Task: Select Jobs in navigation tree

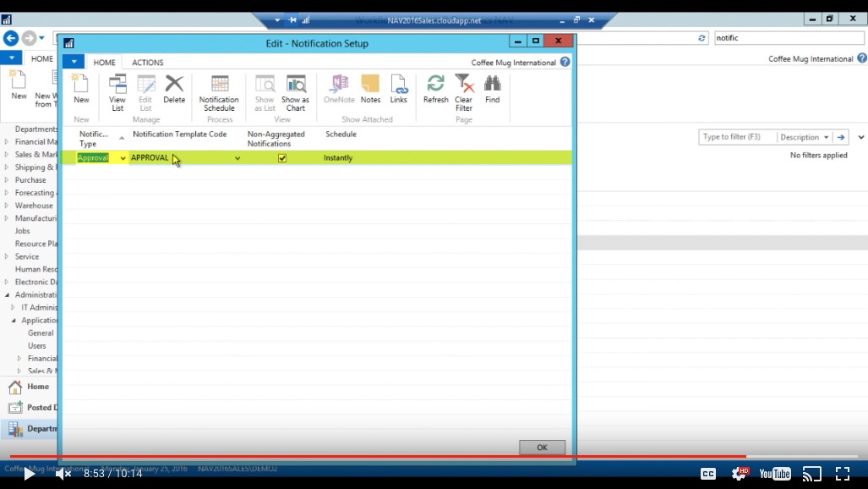Action: [x=22, y=231]
